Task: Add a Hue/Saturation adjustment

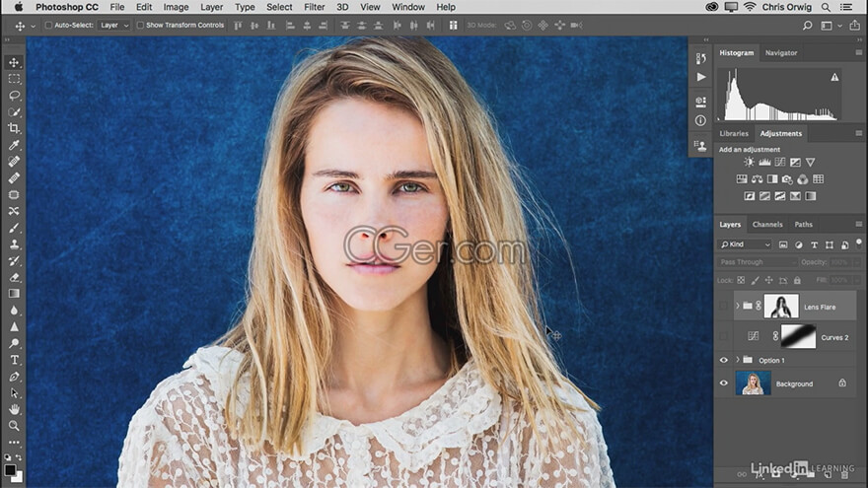Action: [742, 178]
